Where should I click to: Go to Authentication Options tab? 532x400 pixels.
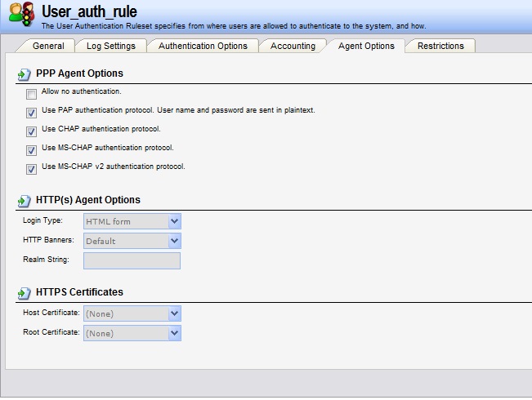coord(203,46)
